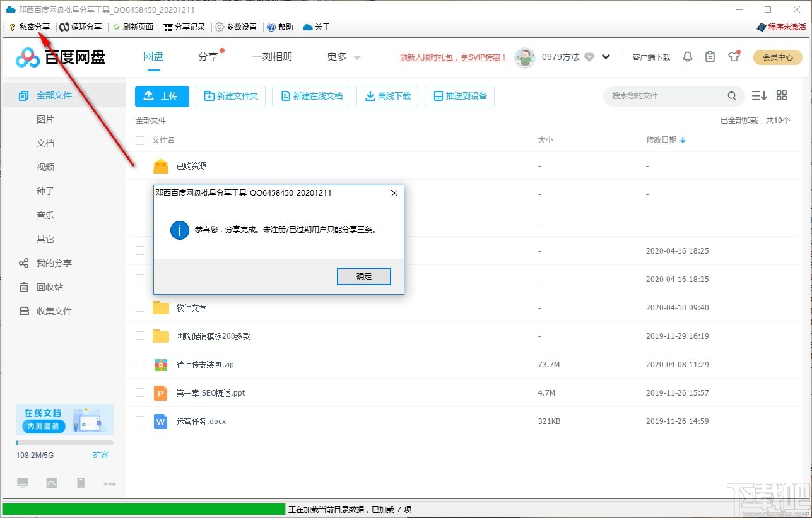Viewport: 812px width, 518px height.
Task: Click the search magnifier icon
Action: click(x=732, y=96)
